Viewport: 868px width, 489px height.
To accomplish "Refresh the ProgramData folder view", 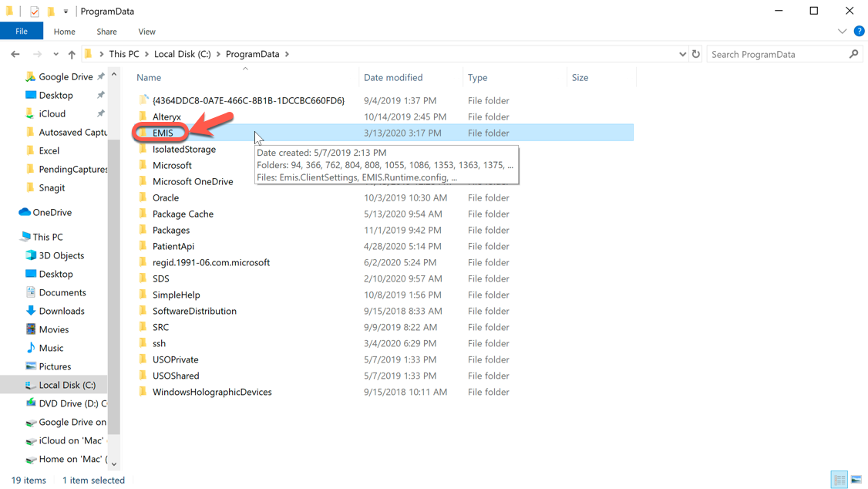I will click(x=696, y=54).
